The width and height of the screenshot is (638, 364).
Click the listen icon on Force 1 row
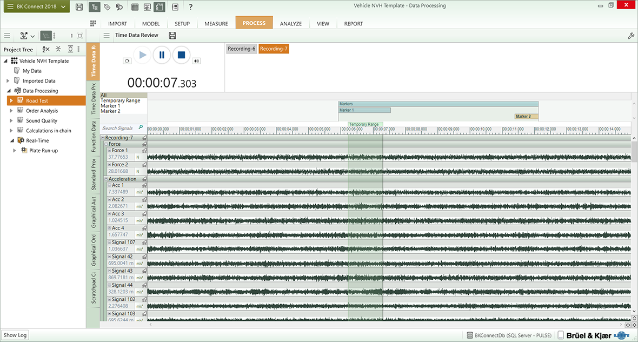click(x=144, y=151)
